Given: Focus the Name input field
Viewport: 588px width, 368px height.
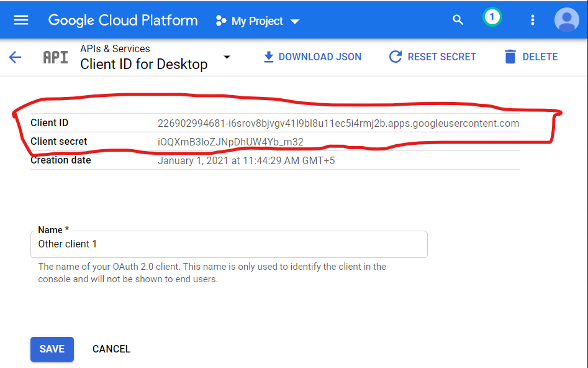Looking at the screenshot, I should pos(228,244).
